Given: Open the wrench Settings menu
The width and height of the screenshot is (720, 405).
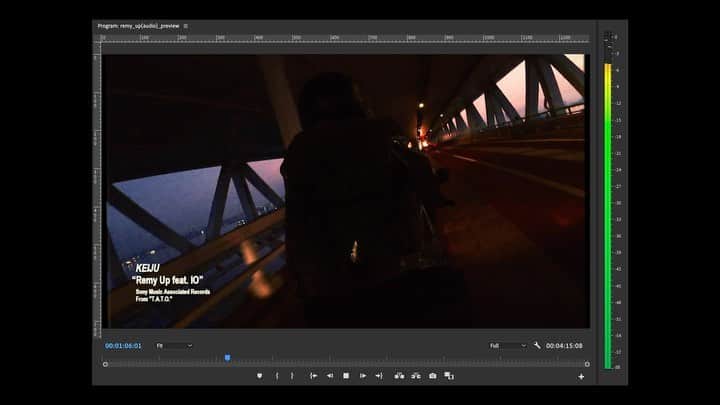Looking at the screenshot, I should tap(537, 345).
